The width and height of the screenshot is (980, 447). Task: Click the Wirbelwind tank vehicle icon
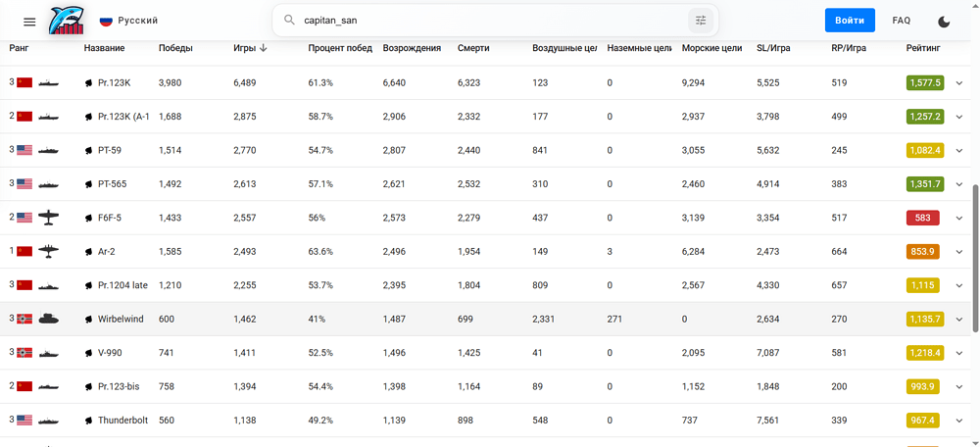pos(48,320)
